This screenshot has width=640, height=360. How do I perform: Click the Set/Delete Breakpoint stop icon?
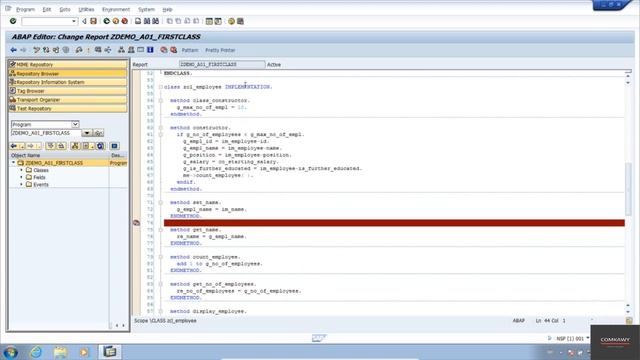[164, 50]
